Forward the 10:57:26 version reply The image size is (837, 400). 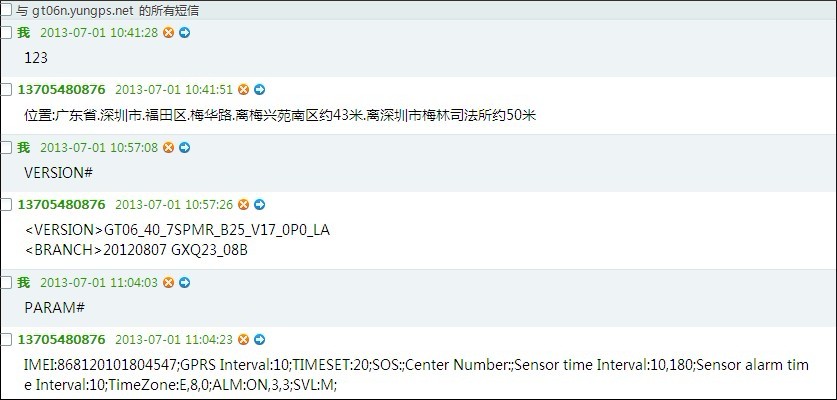pyautogui.click(x=259, y=205)
